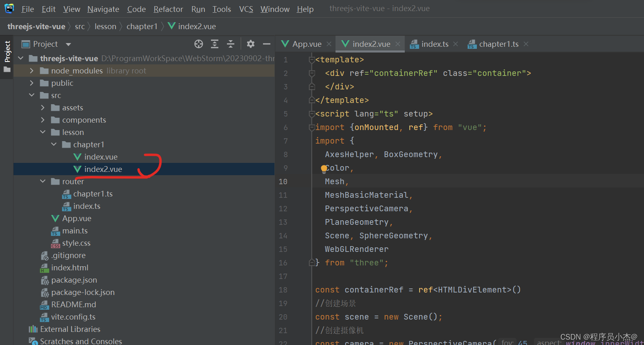Select style.css in the project tree

[76, 243]
